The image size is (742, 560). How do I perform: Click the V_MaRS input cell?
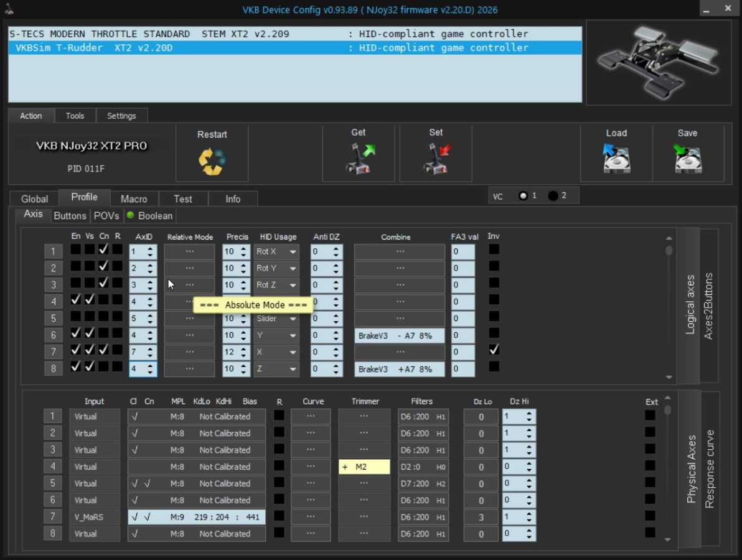coord(94,517)
